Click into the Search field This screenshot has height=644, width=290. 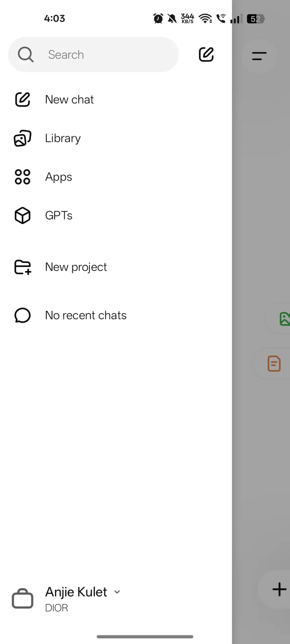point(93,54)
